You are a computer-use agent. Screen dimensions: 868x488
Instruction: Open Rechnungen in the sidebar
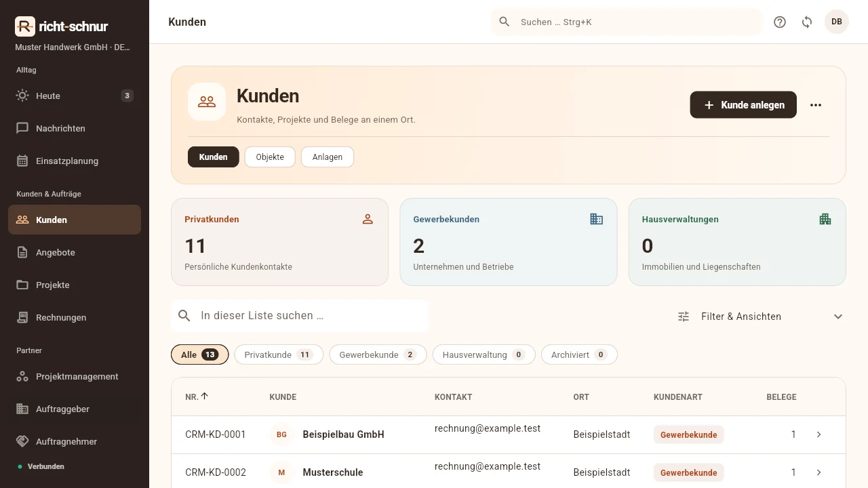[75, 317]
